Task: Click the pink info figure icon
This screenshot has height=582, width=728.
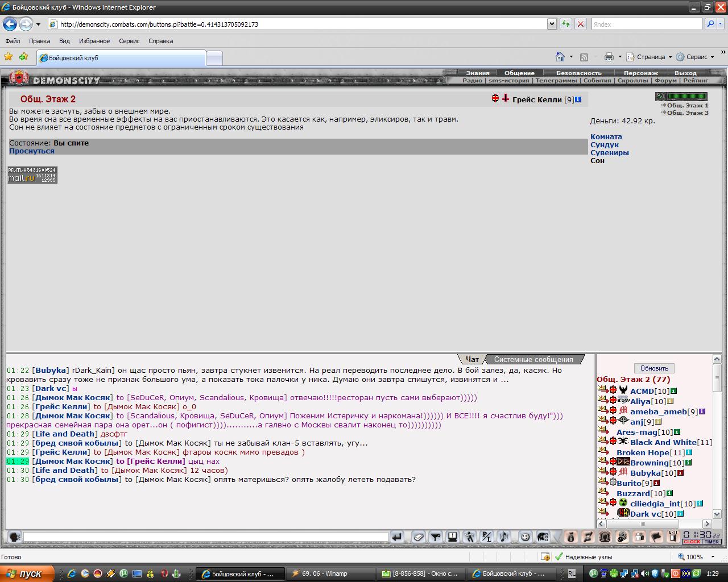Action: [x=572, y=537]
